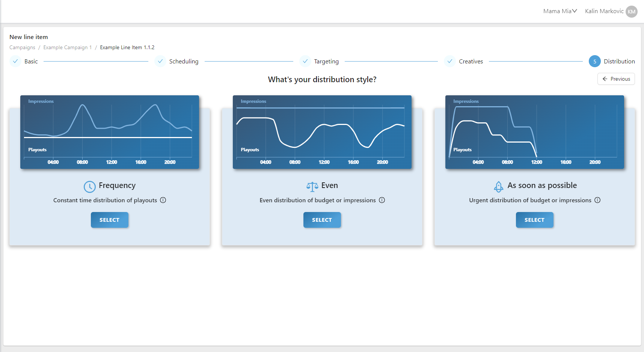Click the Basic step checkmark icon

tap(15, 61)
